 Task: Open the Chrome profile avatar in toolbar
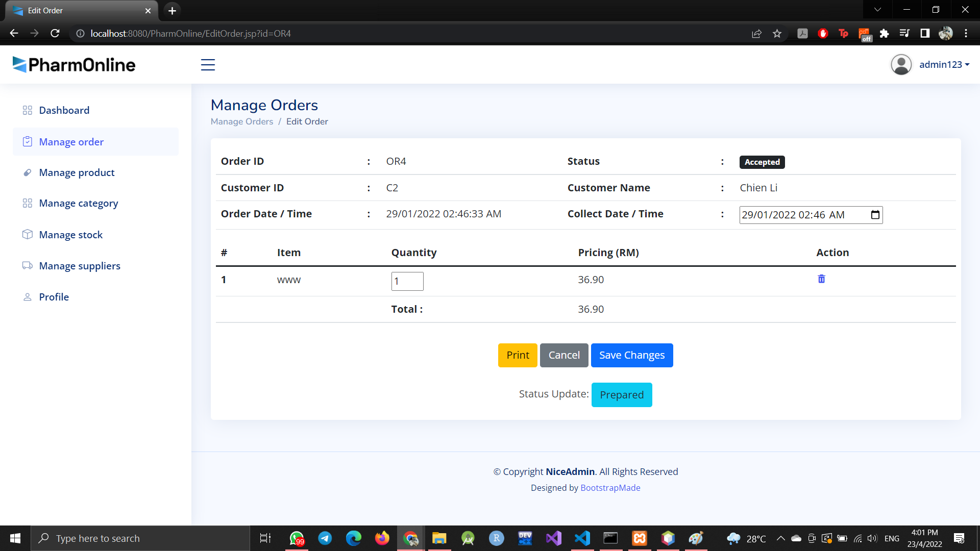[x=945, y=34]
